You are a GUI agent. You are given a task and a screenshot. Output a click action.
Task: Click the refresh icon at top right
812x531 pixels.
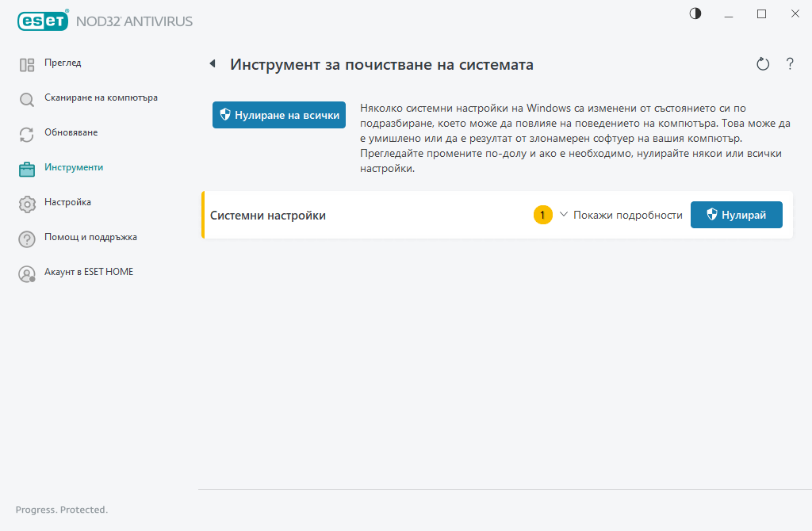[762, 63]
